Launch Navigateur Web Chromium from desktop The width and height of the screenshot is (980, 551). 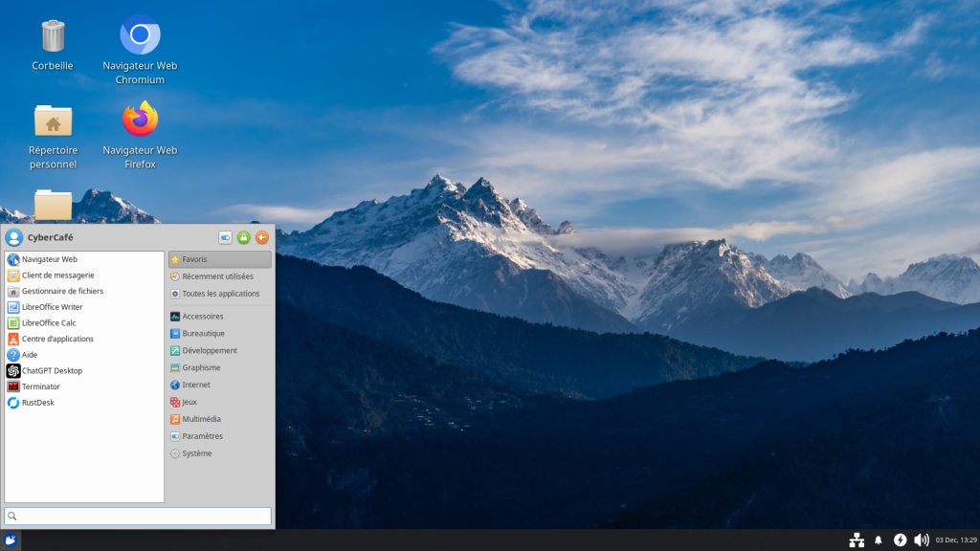click(x=140, y=36)
